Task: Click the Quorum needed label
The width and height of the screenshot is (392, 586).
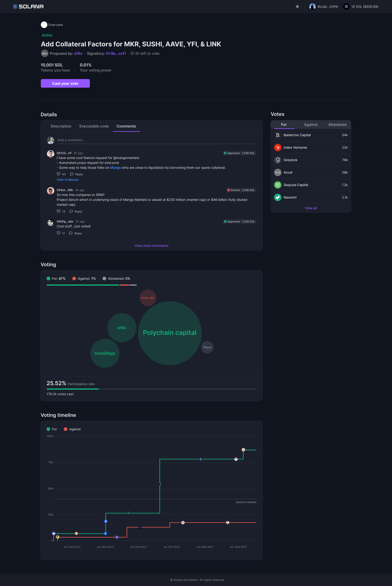Action: click(x=246, y=502)
